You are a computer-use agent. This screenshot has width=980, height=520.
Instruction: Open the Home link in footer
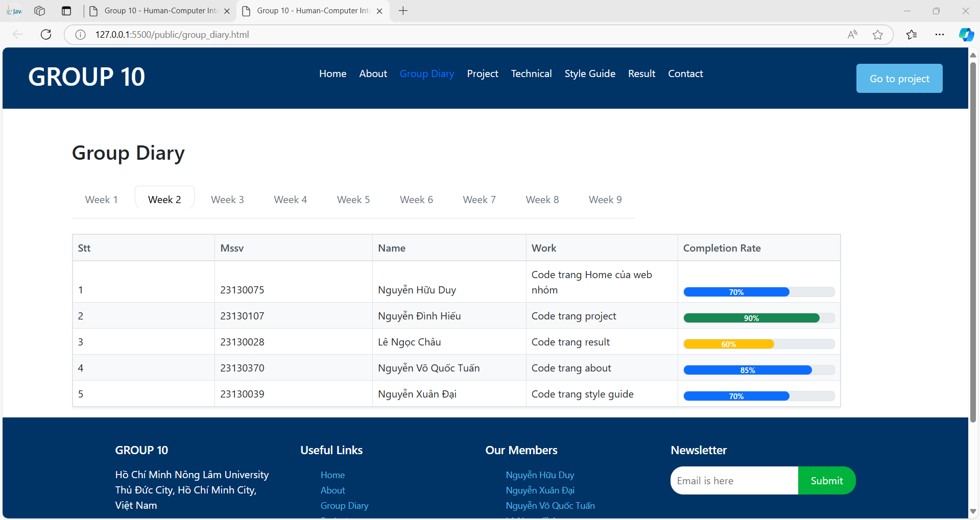pyautogui.click(x=332, y=475)
